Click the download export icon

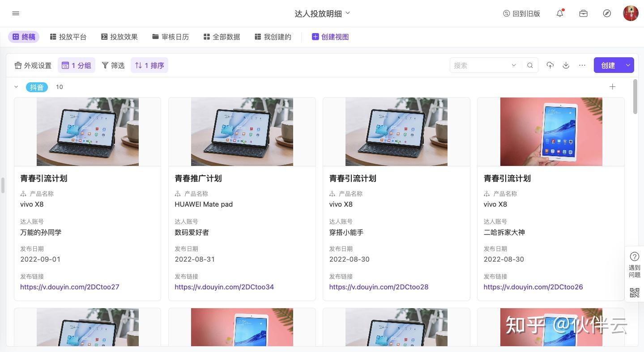(566, 65)
